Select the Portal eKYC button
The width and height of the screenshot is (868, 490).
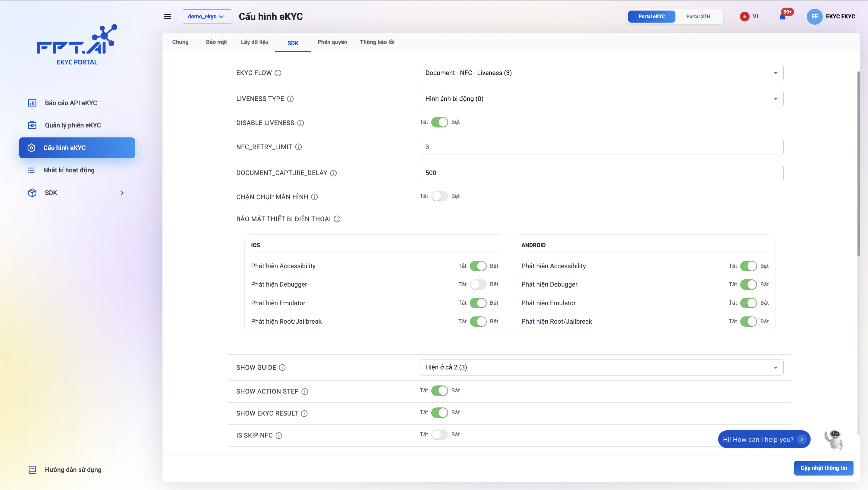coord(651,17)
